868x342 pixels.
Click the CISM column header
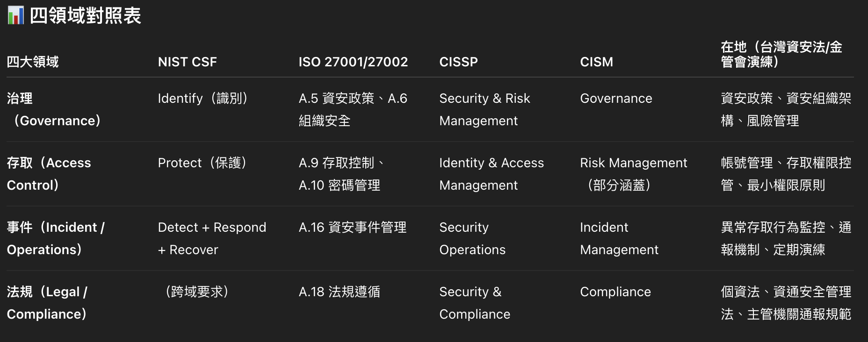click(x=597, y=62)
